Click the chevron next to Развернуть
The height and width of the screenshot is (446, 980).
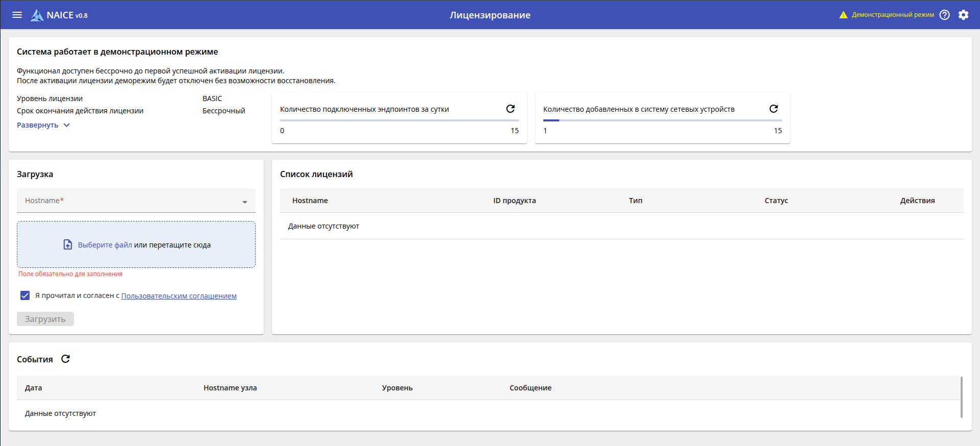click(66, 125)
